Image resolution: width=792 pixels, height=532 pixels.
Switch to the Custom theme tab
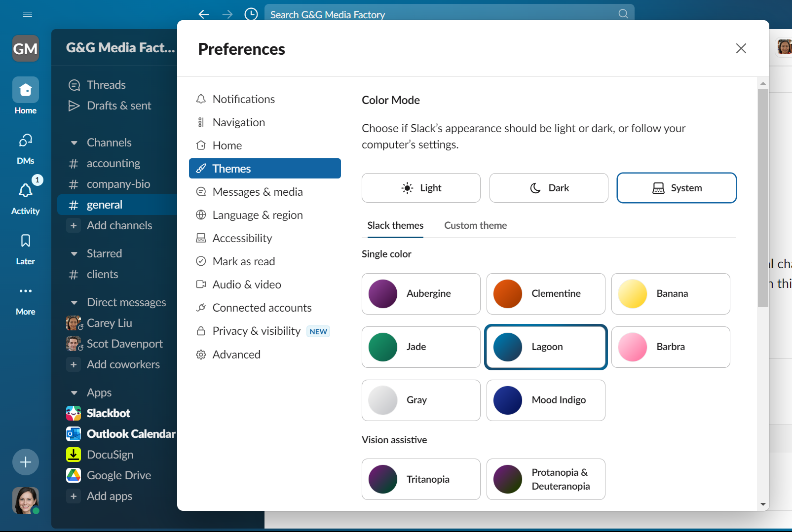point(475,225)
